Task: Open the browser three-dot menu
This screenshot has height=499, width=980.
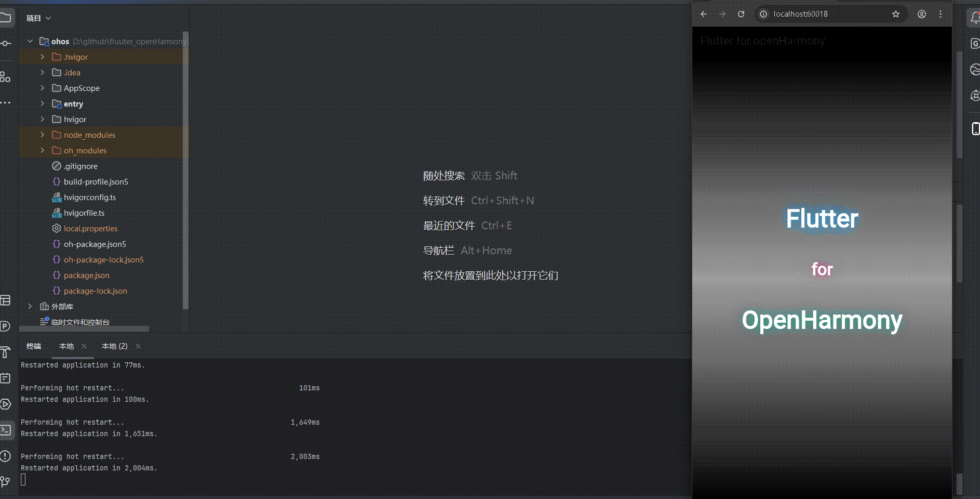Action: [941, 14]
